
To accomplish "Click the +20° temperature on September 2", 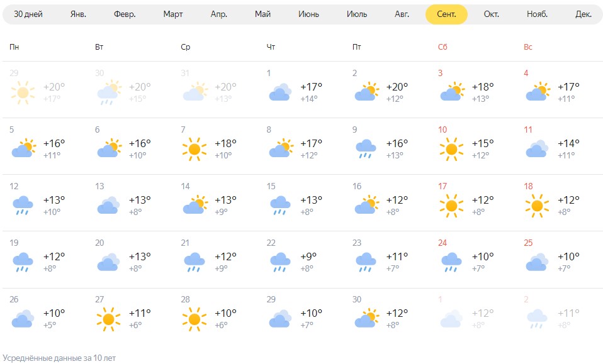I will 397,87.
